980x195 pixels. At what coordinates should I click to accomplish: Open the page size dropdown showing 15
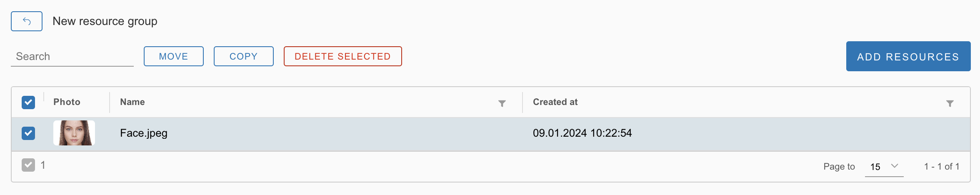click(884, 167)
